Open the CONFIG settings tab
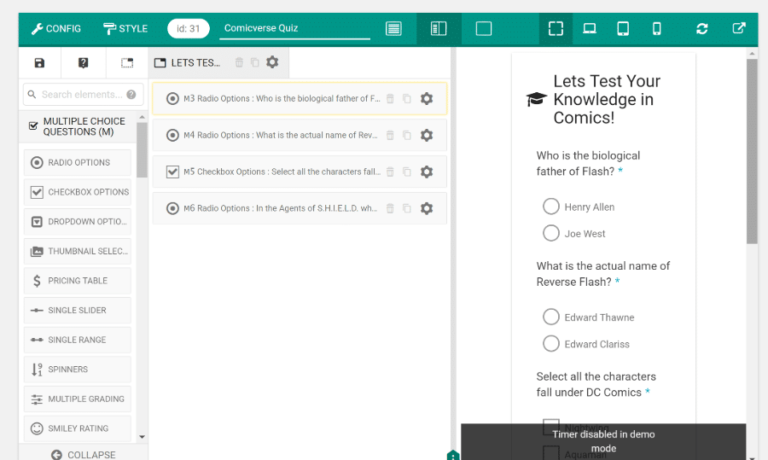 click(56, 28)
